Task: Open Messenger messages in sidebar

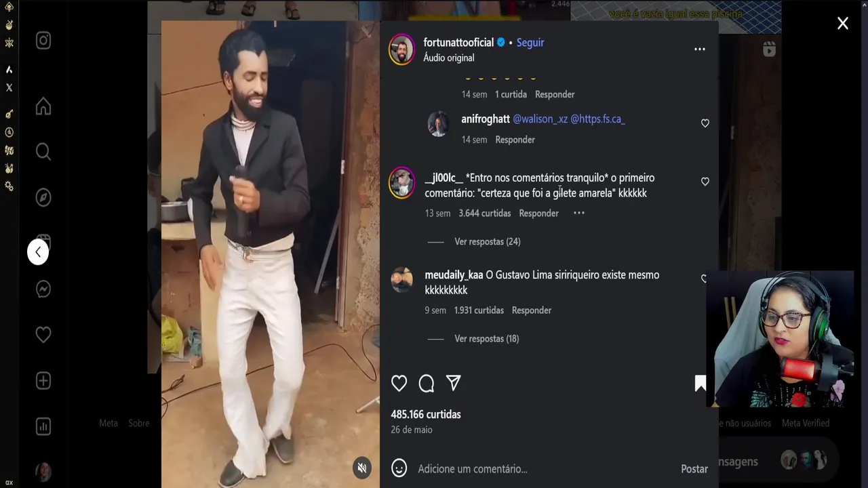Action: coord(43,289)
